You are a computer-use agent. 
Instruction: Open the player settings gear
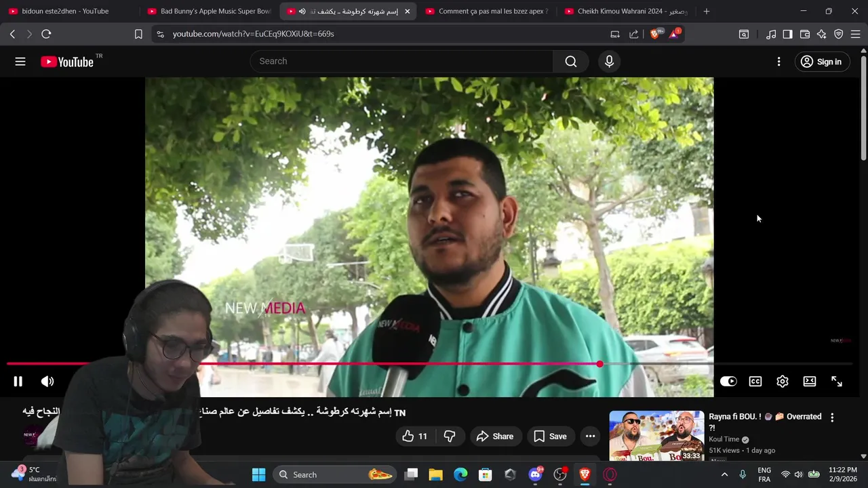coord(783,382)
